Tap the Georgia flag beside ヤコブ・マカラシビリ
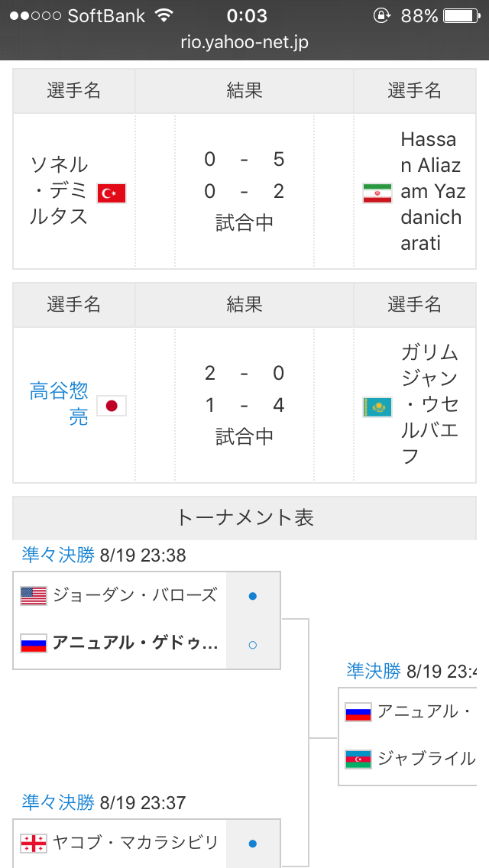 [x=34, y=843]
